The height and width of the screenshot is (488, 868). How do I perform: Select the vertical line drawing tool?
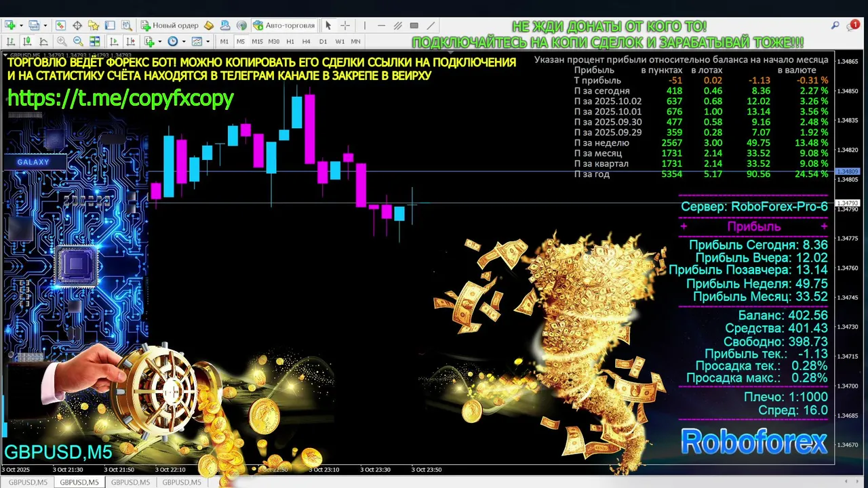click(365, 25)
